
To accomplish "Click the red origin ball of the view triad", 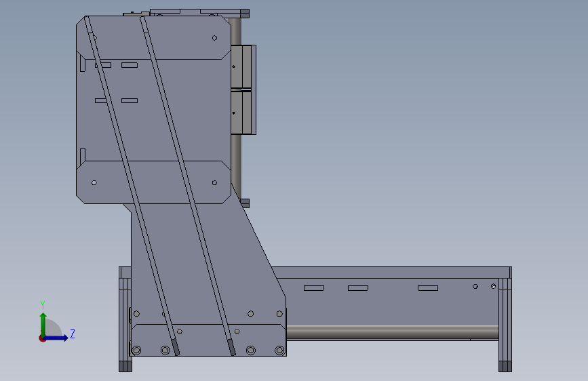I will tap(42, 338).
